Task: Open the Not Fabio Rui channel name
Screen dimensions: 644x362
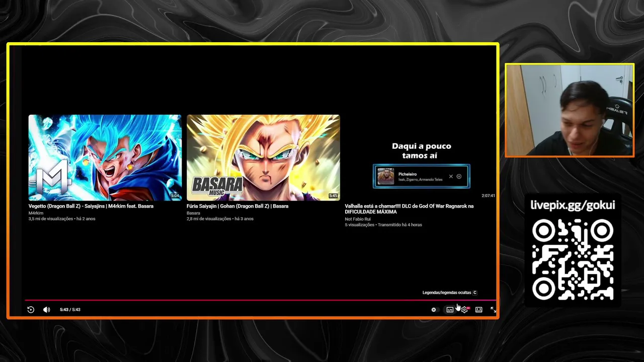Action: [358, 219]
